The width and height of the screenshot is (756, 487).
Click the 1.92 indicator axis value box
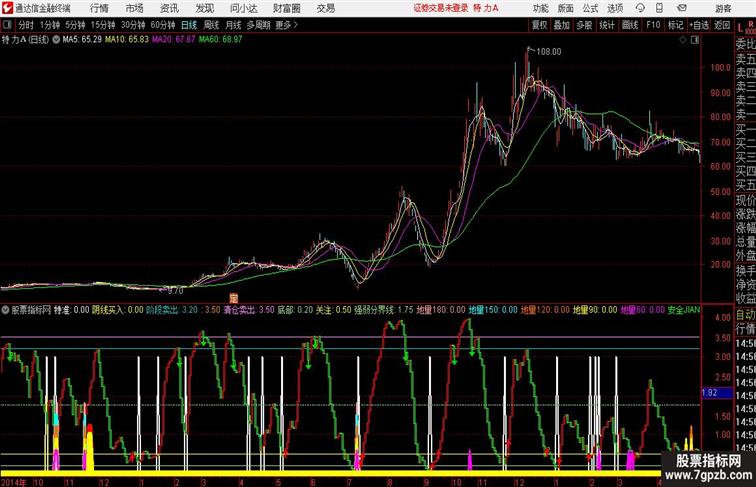point(716,392)
